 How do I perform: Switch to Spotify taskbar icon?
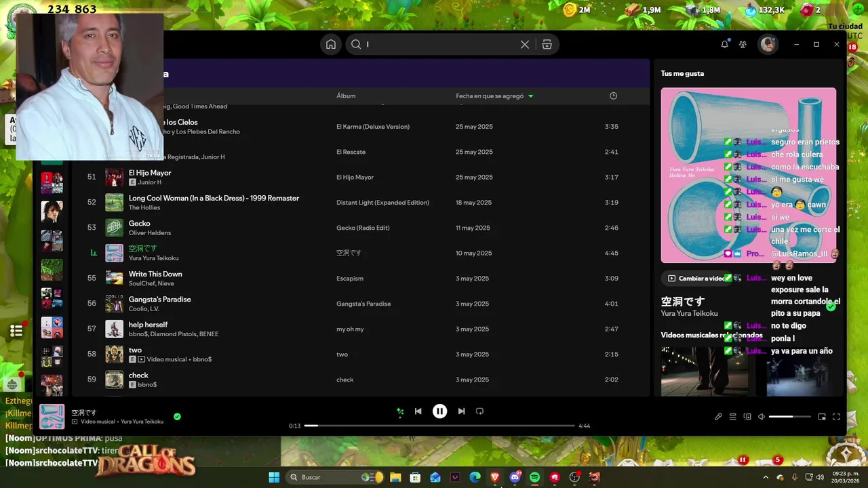pyautogui.click(x=535, y=477)
